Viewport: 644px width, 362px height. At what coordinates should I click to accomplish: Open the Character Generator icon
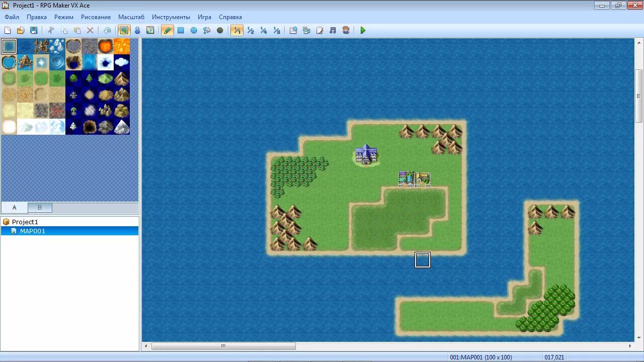(x=346, y=31)
